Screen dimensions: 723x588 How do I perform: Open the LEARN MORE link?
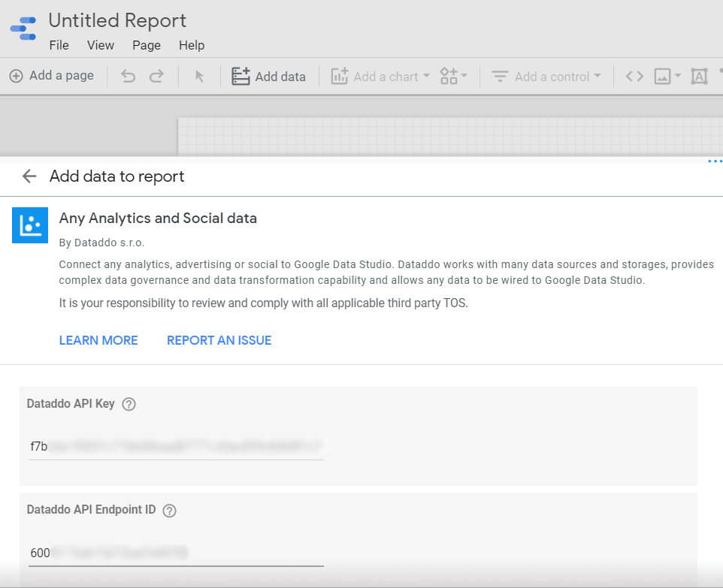(98, 340)
